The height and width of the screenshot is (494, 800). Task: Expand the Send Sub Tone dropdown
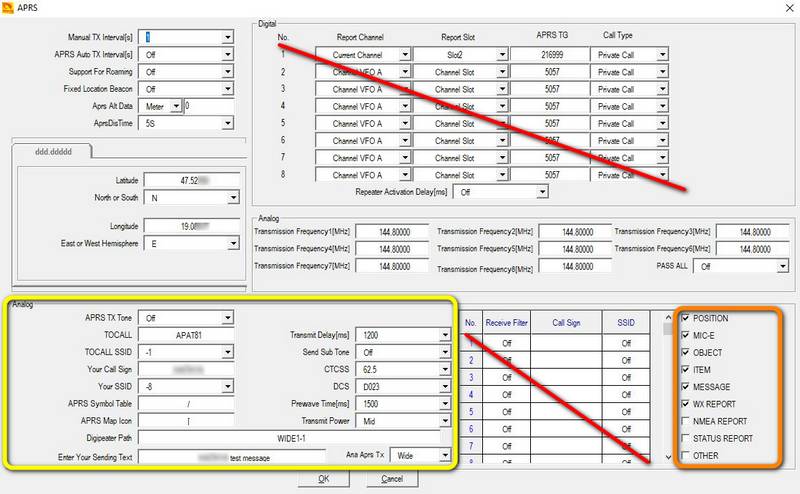[x=445, y=352]
